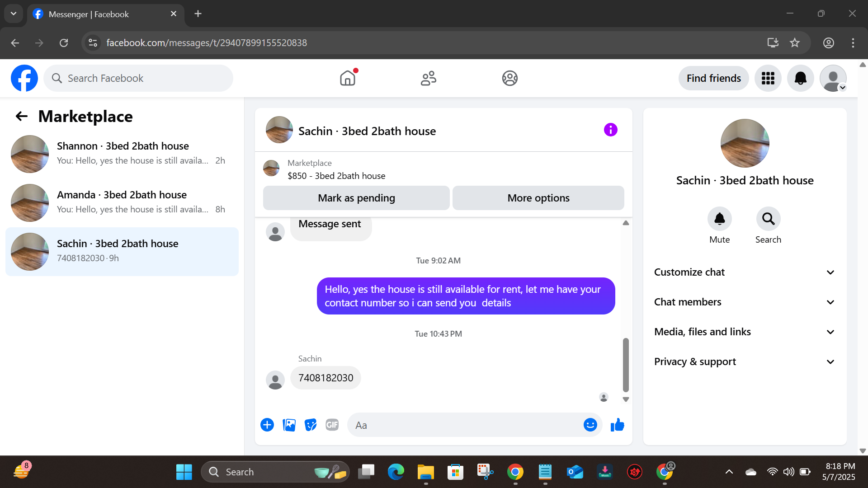Click the Mark as pending button
The width and height of the screenshot is (868, 488).
click(356, 198)
